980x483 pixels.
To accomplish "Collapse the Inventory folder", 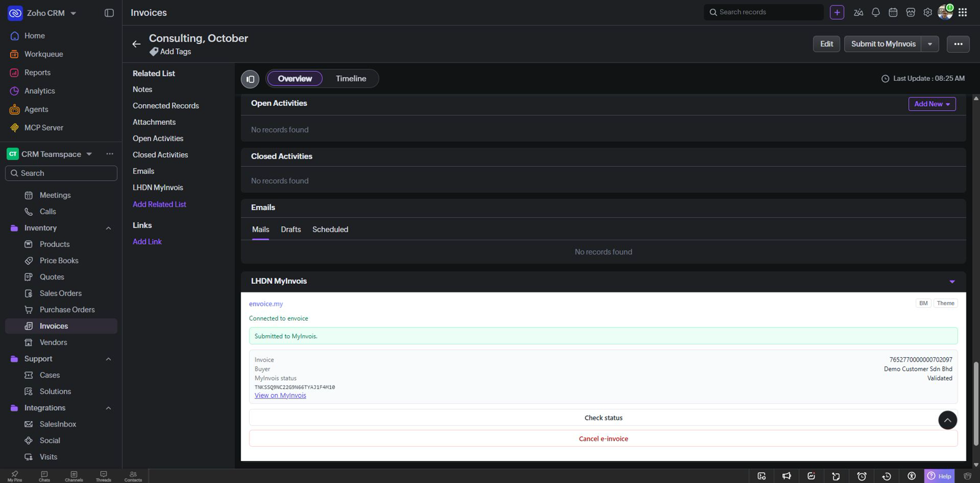I will 108,228.
